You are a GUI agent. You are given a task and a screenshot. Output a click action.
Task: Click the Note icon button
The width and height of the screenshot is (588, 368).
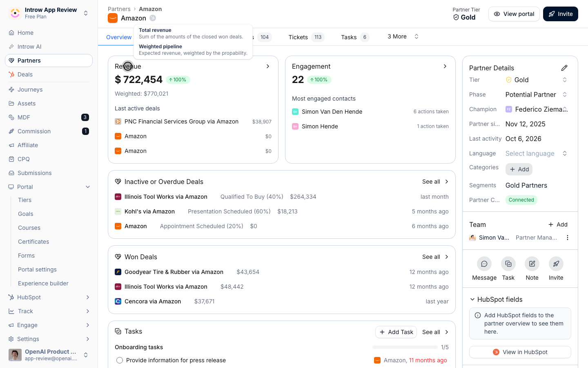coord(532,264)
